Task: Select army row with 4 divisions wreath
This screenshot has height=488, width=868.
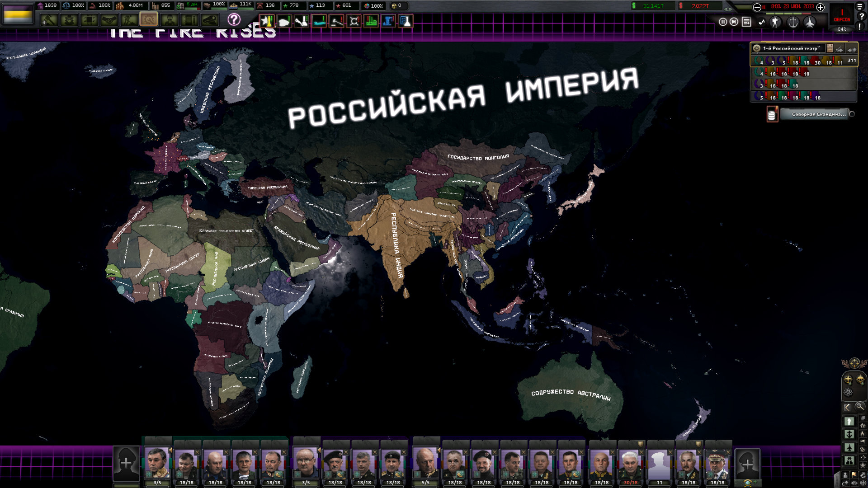Action: [759, 72]
